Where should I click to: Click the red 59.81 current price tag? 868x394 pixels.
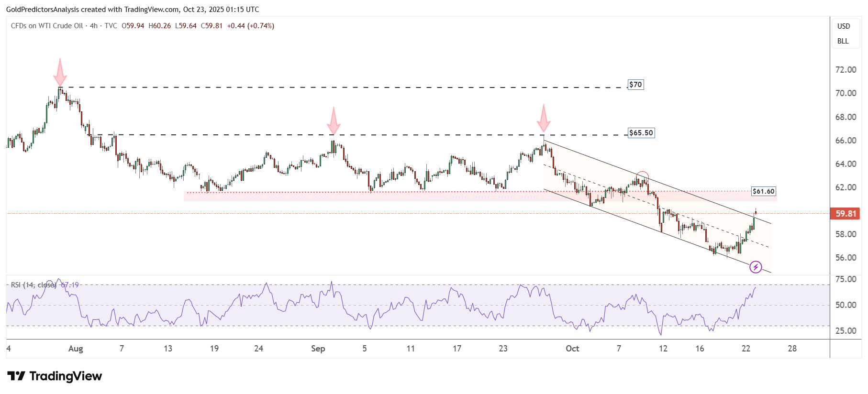click(846, 214)
